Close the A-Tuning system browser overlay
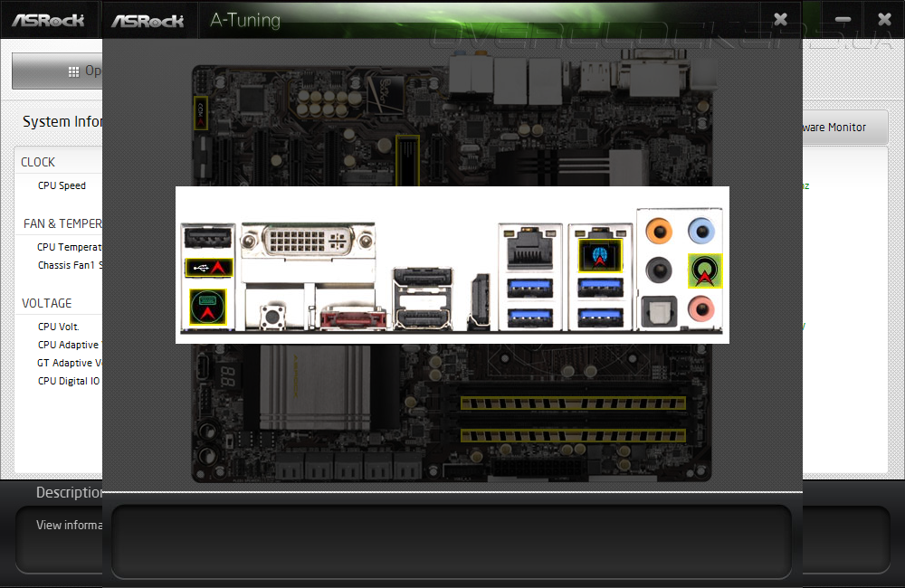This screenshot has width=905, height=588. [780, 20]
